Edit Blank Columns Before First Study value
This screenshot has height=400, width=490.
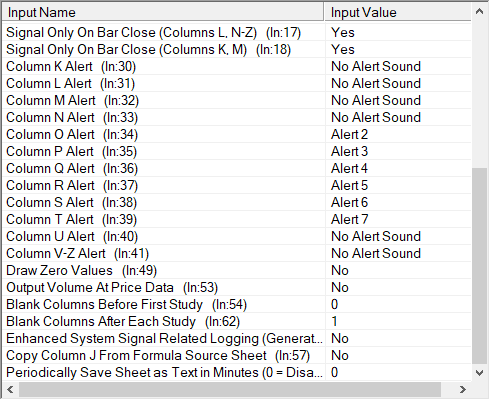(x=398, y=305)
